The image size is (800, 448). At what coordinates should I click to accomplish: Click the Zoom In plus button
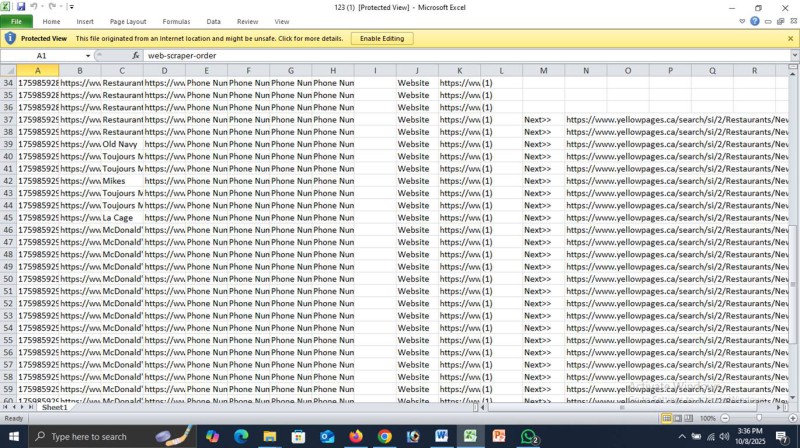790,418
